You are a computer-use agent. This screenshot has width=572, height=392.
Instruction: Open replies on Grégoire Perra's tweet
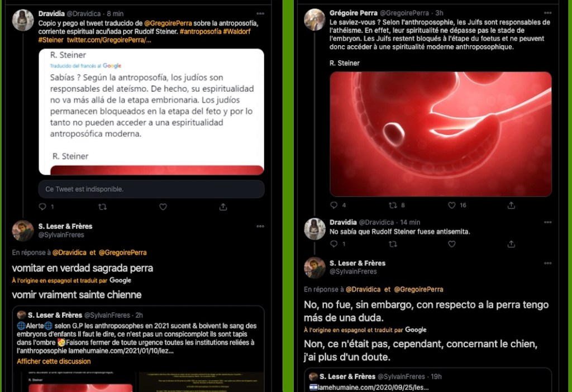[334, 205]
